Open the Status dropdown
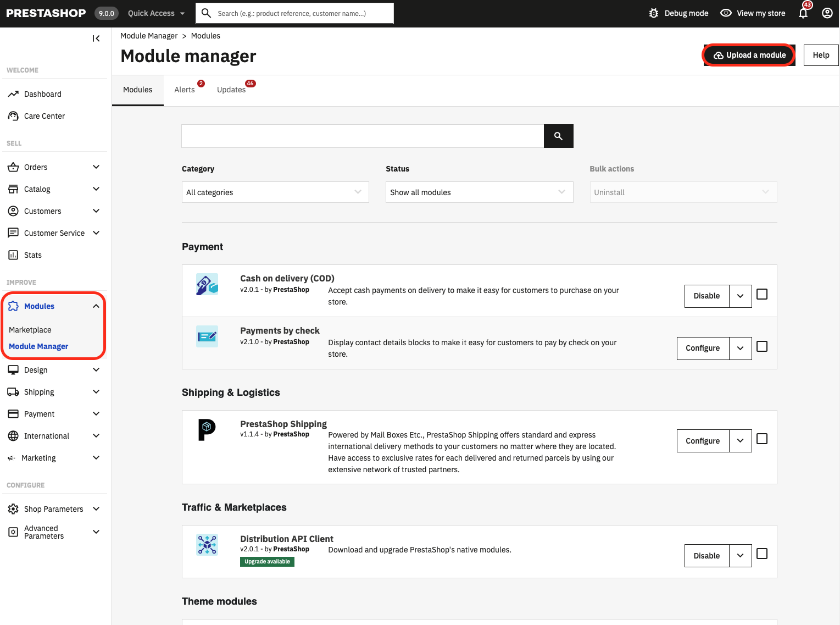This screenshot has height=625, width=840. pyautogui.click(x=480, y=192)
